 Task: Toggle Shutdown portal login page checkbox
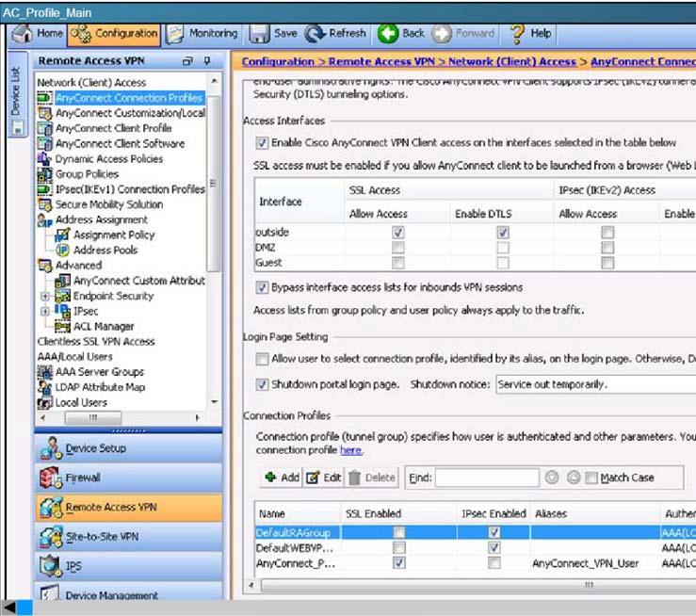tap(262, 384)
